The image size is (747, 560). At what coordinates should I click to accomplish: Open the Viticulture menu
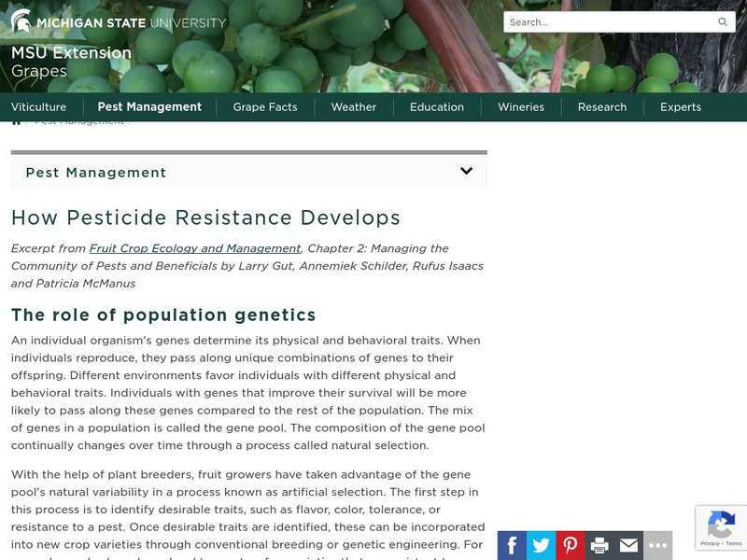(38, 107)
